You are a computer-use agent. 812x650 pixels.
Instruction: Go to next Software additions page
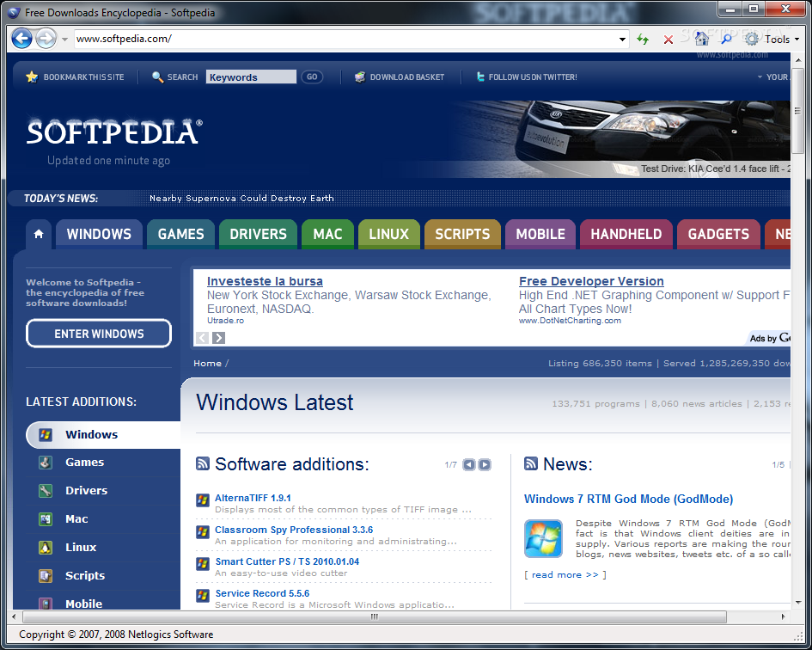[x=485, y=464]
